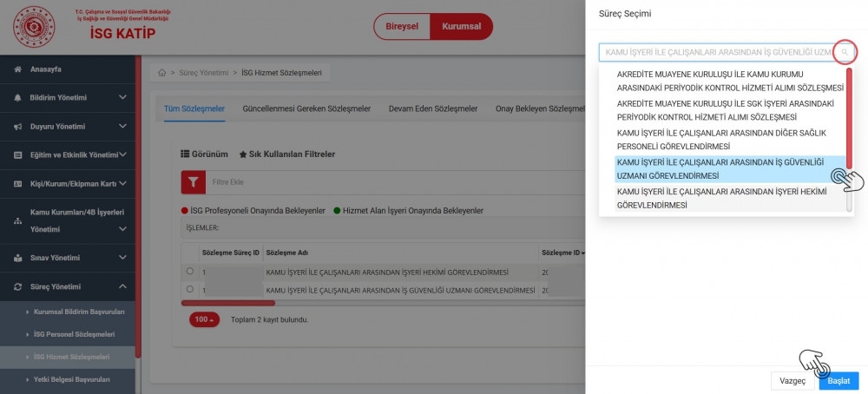Select DİĞER SAĞLIK PERSONELİ GÖREVLENDİRMESİ option
Image resolution: width=868 pixels, height=394 pixels.
click(x=730, y=140)
